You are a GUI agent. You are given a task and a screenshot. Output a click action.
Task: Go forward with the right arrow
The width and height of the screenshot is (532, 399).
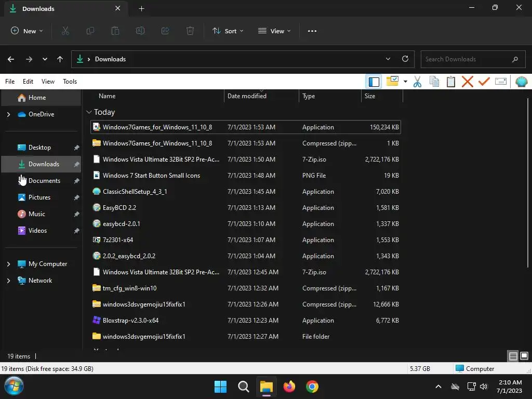(x=29, y=59)
